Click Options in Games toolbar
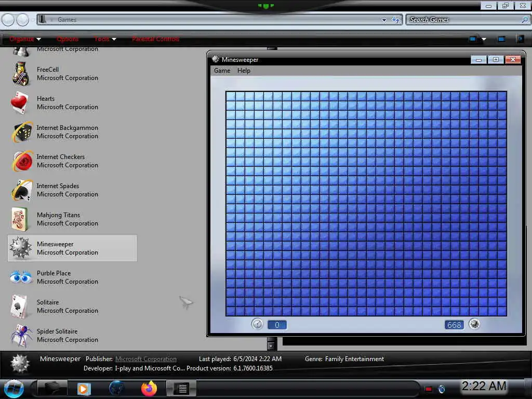Image resolution: width=532 pixels, height=399 pixels. [x=68, y=39]
